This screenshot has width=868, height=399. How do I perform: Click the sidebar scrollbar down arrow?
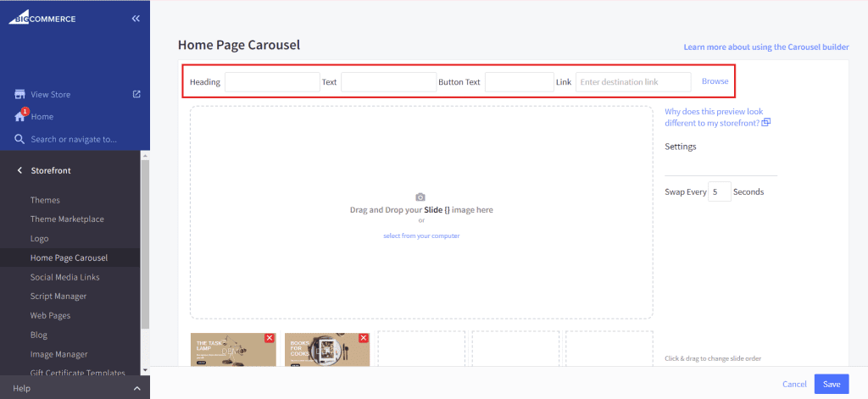pyautogui.click(x=145, y=370)
